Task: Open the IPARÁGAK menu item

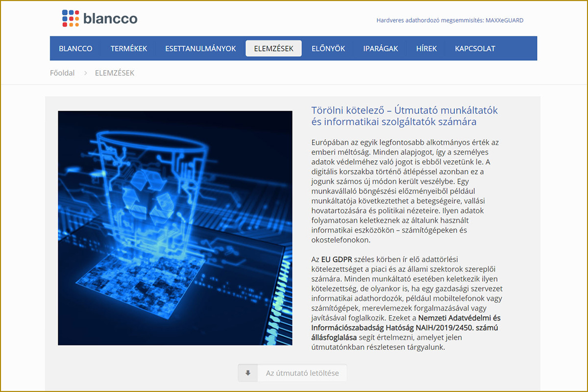Action: tap(381, 49)
